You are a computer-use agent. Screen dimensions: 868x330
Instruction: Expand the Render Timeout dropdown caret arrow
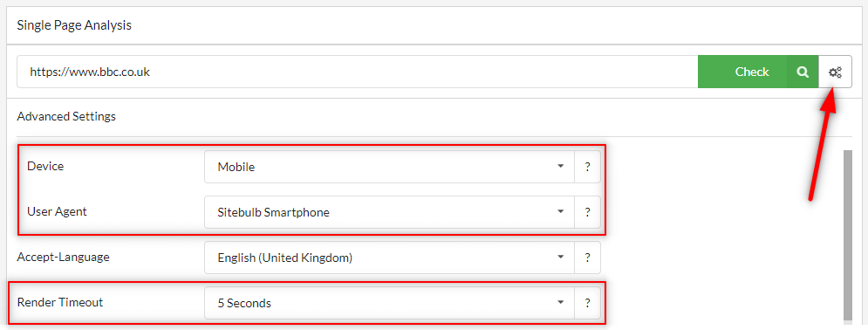tap(560, 303)
